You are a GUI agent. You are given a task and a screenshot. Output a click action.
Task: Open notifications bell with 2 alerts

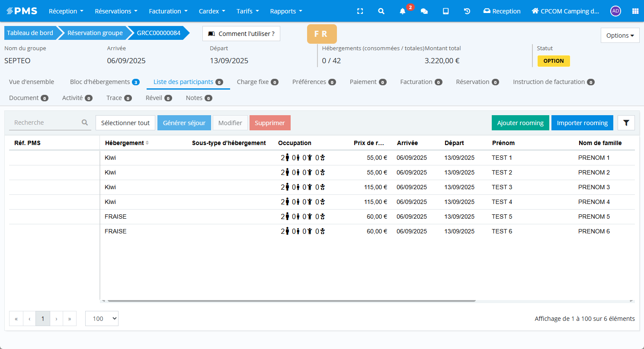click(x=403, y=11)
